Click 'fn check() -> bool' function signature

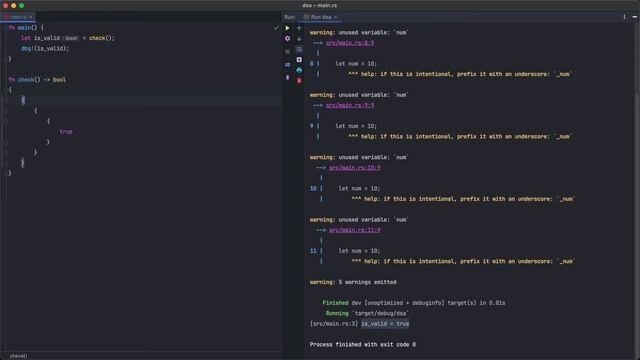coord(37,80)
